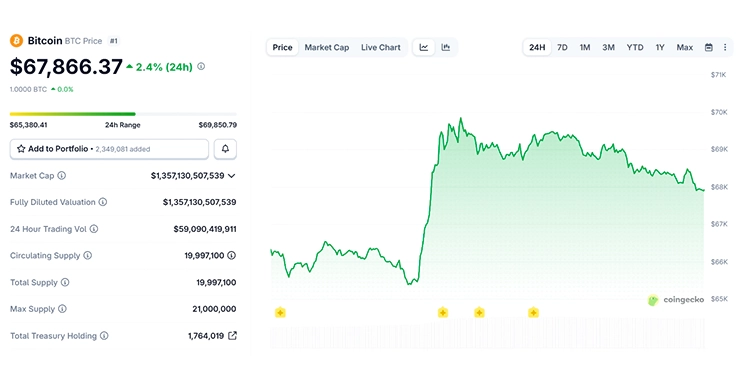Viewport: 738px width, 388px height.
Task: Click the star in Add to Portfolio
Action: (21, 149)
